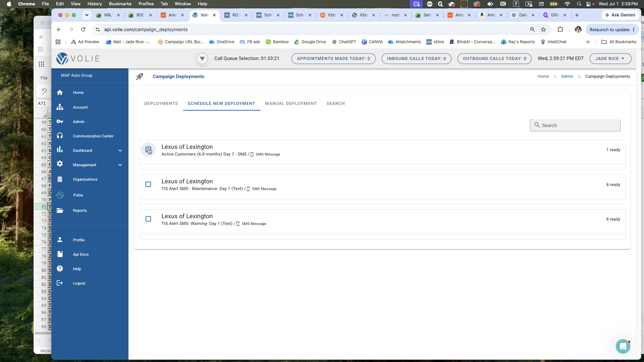Open All Bookmarks folder
Screen dimensions: 644x362
[x=619, y=42]
